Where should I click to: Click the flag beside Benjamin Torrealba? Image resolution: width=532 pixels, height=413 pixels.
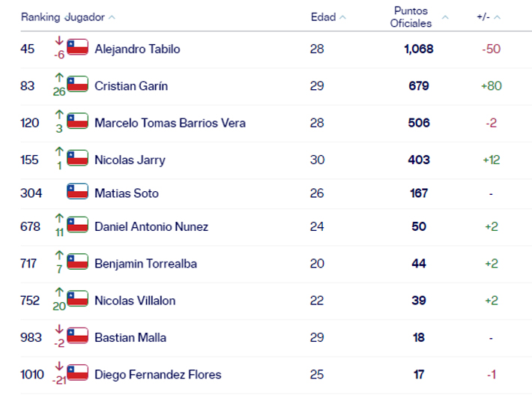click(77, 262)
